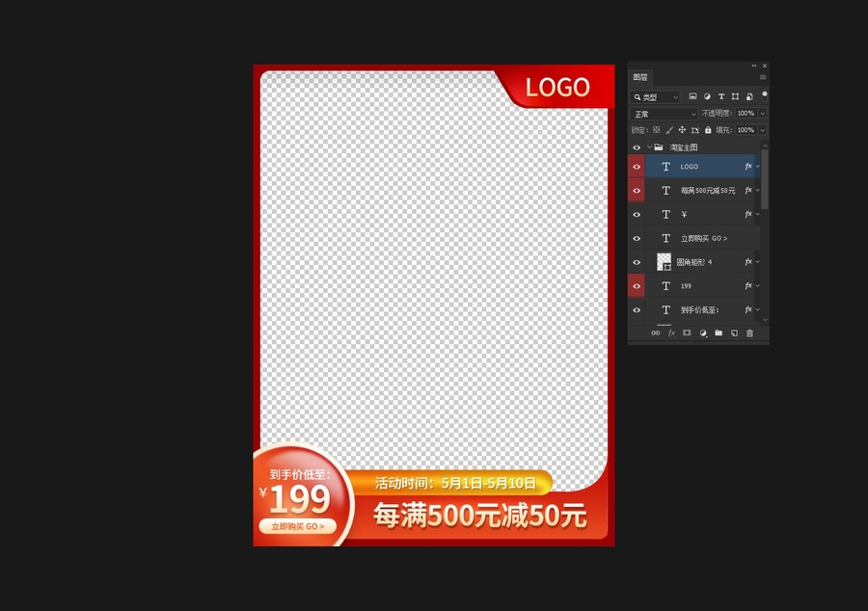Click the fx badge on 199 layer
The image size is (868, 611).
pyautogui.click(x=748, y=286)
